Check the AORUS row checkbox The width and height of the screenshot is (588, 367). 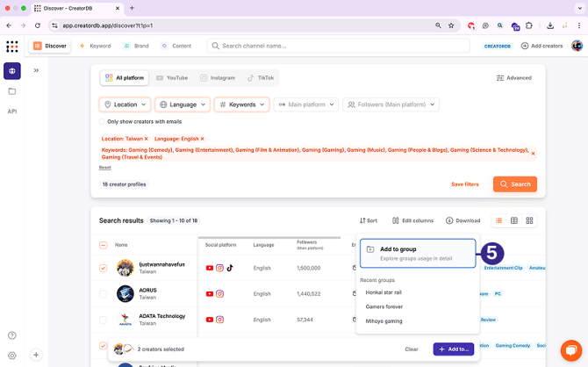pyautogui.click(x=104, y=294)
